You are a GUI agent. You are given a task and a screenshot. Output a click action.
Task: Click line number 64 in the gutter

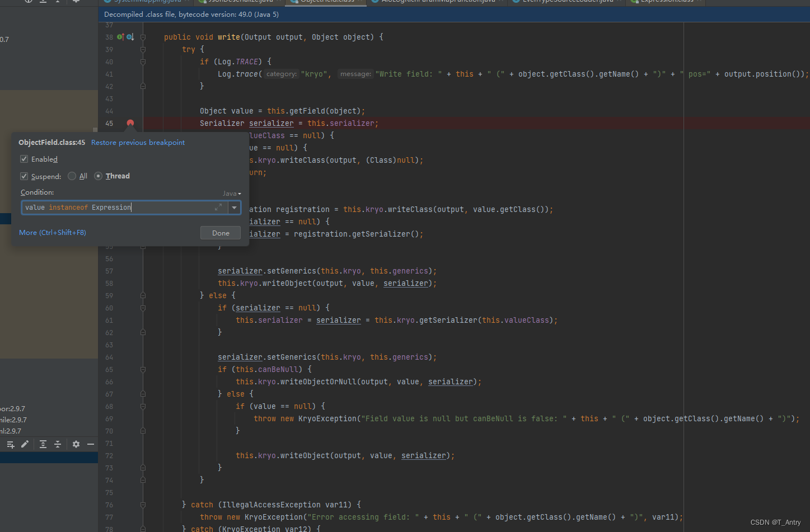coord(109,357)
